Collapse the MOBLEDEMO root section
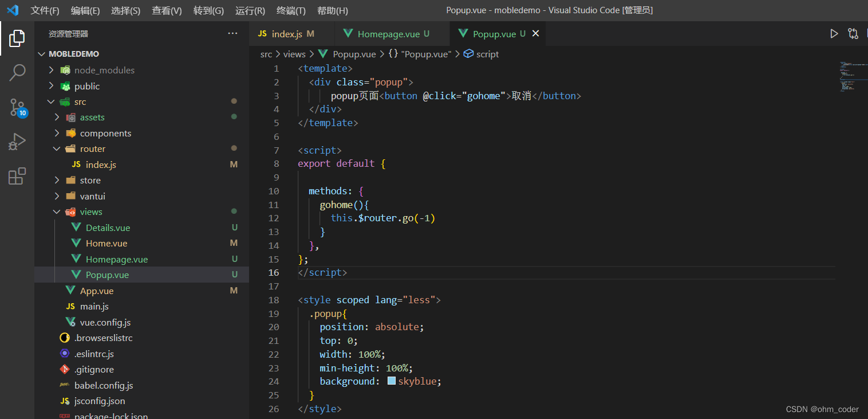Image resolution: width=868 pixels, height=419 pixels. coord(141,54)
